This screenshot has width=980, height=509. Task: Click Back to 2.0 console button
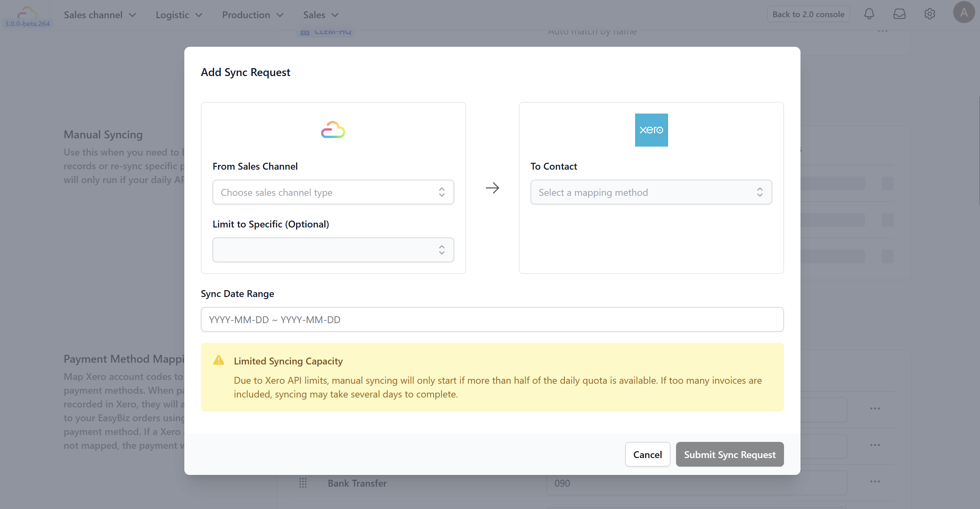(808, 14)
